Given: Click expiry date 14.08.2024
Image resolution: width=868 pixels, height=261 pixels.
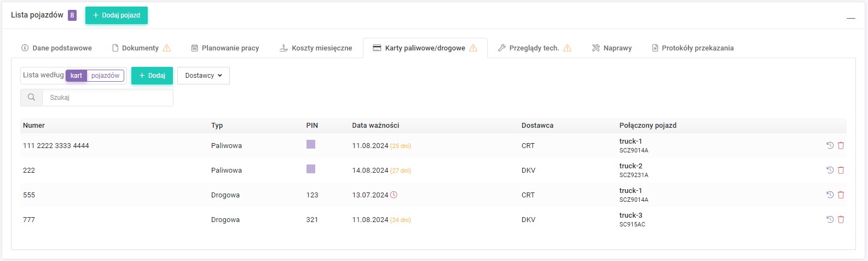Looking at the screenshot, I should (370, 170).
